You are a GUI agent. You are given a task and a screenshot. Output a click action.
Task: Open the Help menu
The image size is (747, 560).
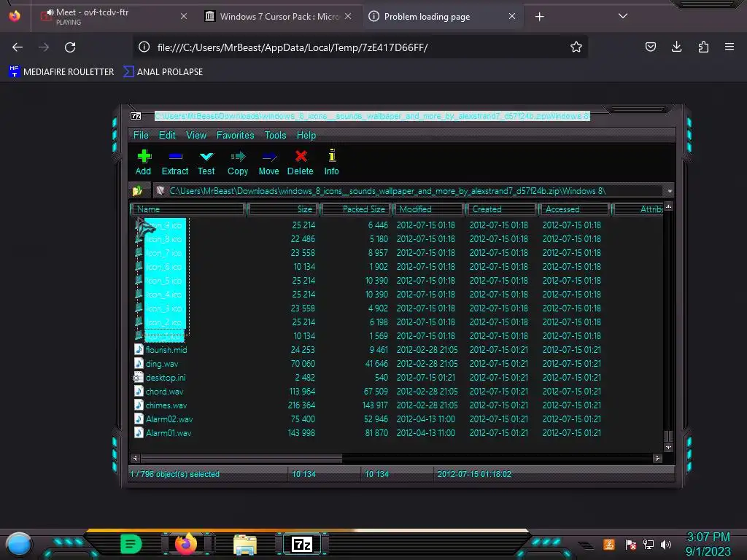click(306, 135)
